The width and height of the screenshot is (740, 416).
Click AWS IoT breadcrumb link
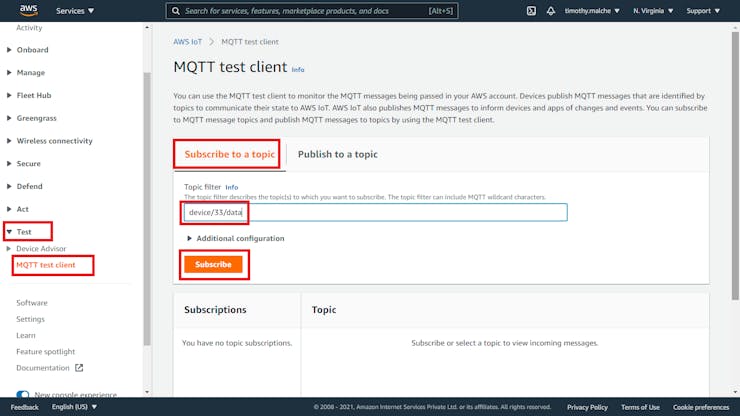tap(187, 42)
